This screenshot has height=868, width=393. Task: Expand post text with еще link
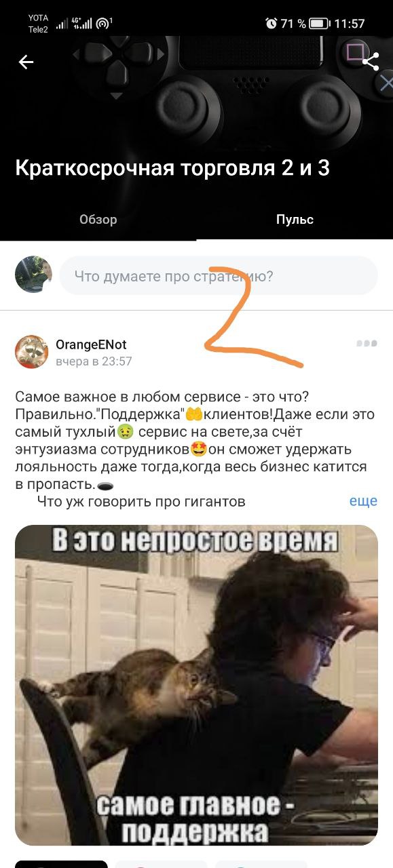(x=363, y=501)
